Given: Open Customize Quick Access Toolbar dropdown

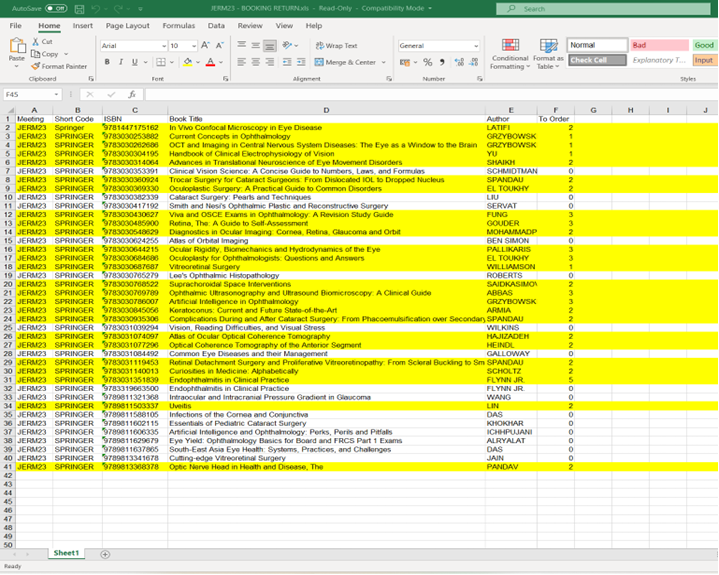Looking at the screenshot, I should [140, 9].
